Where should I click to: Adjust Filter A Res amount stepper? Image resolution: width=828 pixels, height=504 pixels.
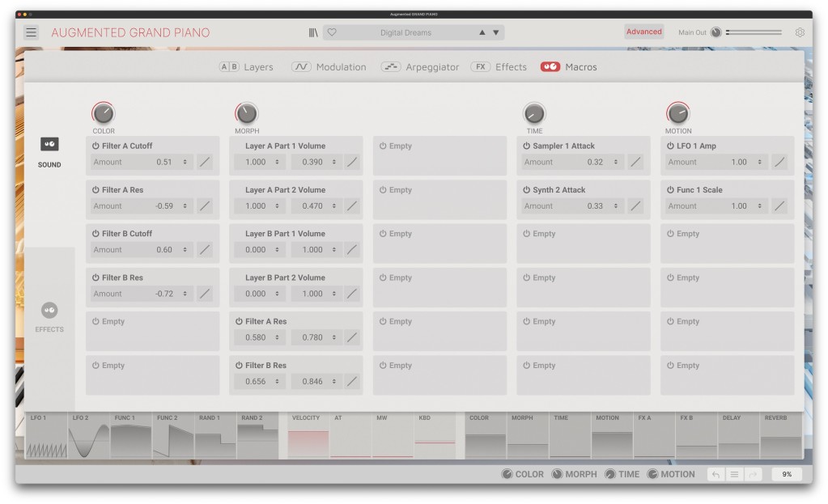point(185,206)
